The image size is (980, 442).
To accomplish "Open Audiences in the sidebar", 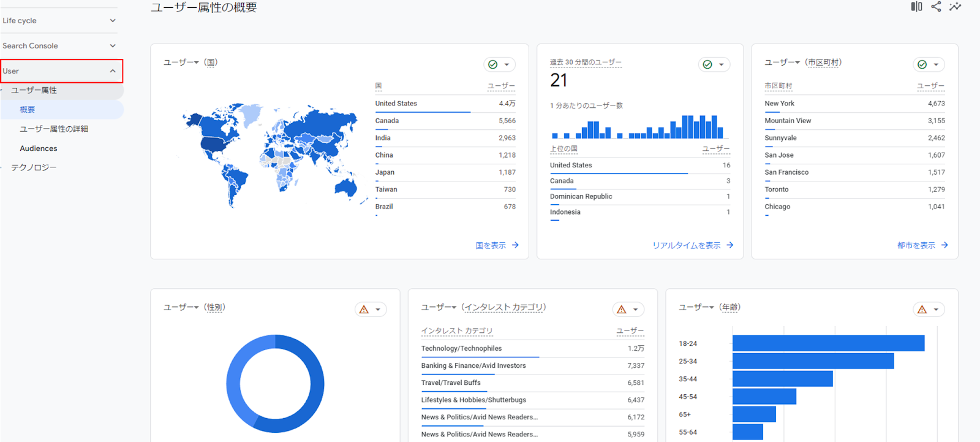I will coord(39,148).
